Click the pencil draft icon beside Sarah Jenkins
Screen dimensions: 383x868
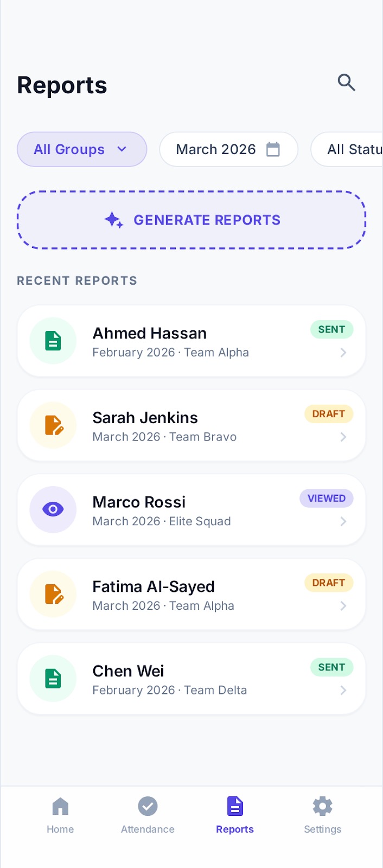pyautogui.click(x=53, y=425)
